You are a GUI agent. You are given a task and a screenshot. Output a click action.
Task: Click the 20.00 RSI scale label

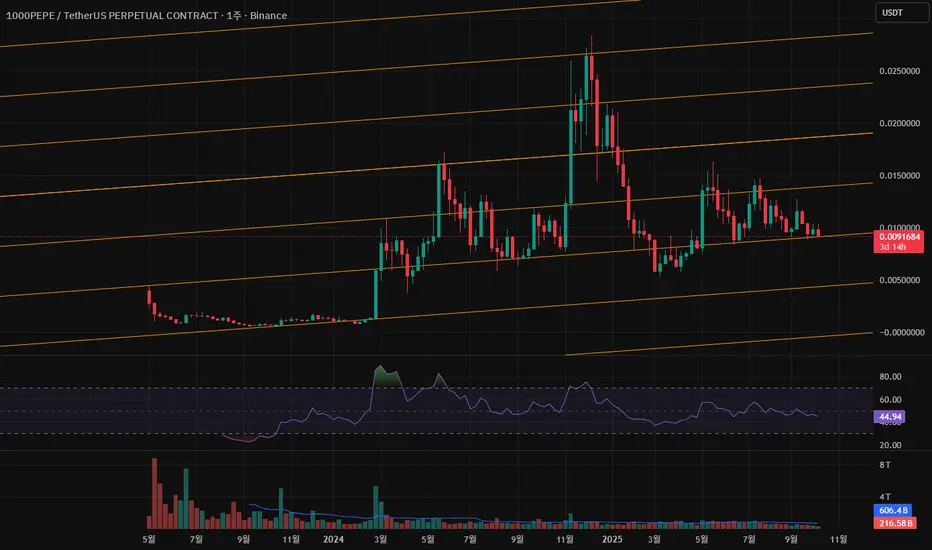(x=890, y=445)
